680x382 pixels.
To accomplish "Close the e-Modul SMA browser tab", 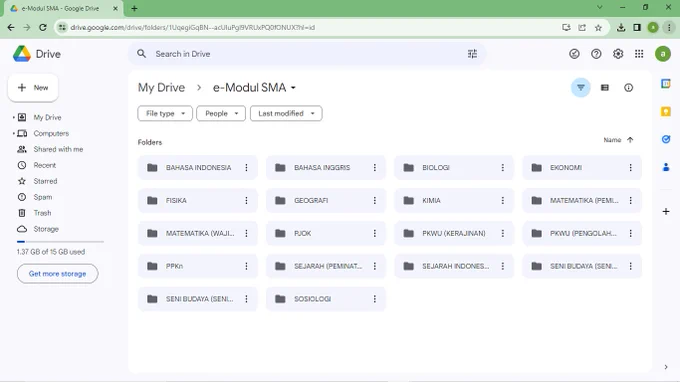I will (115, 8).
